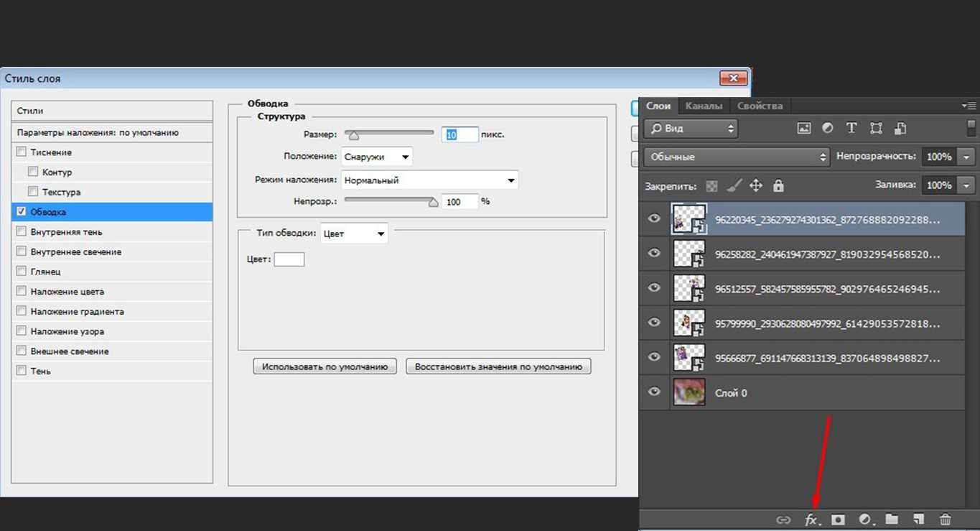
Task: Click the Размер size input field
Action: (x=459, y=134)
